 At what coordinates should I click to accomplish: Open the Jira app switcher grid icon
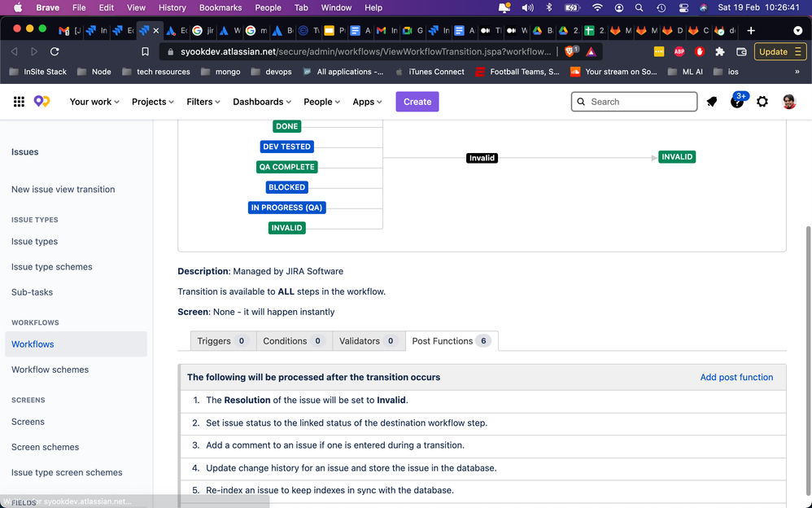20,102
